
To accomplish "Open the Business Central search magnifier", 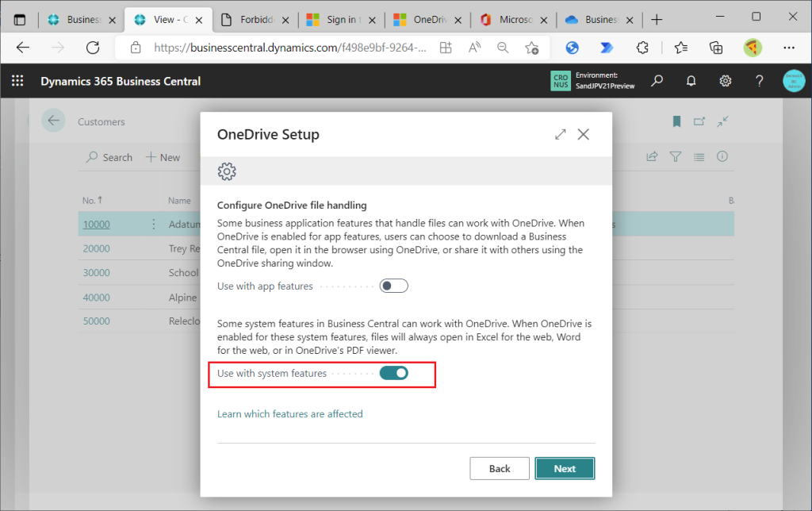I will coord(657,81).
